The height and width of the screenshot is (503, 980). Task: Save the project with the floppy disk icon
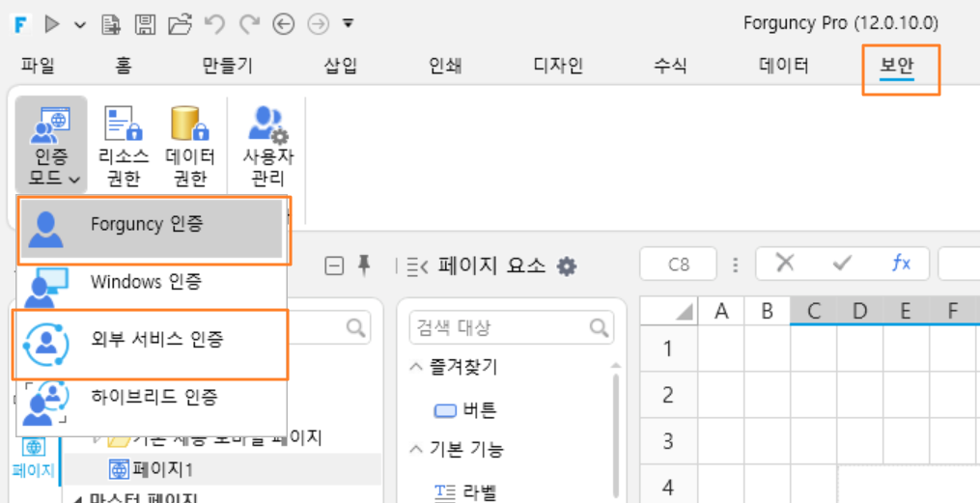(145, 24)
